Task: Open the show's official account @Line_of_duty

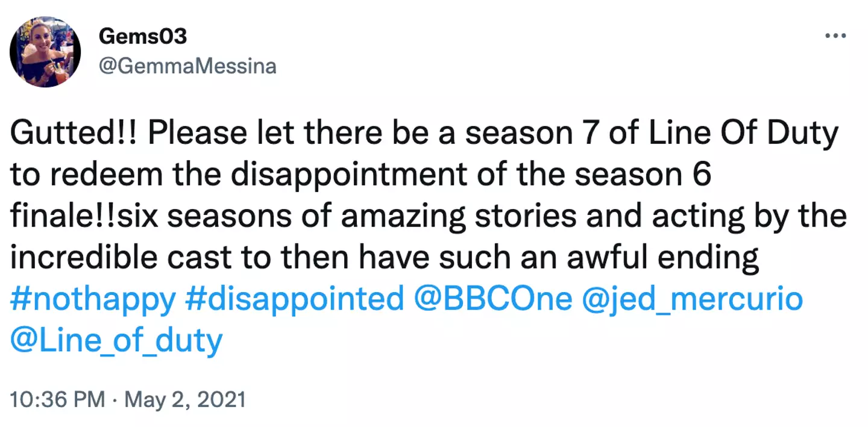Action: pyautogui.click(x=116, y=339)
